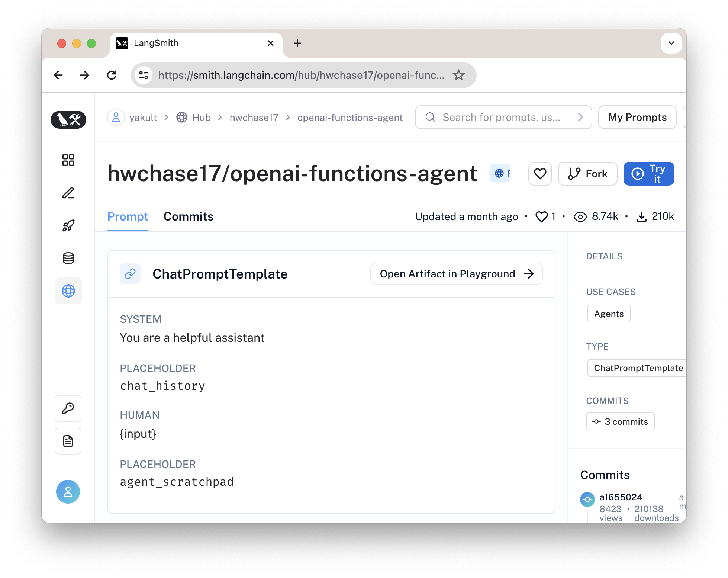
Task: Open the openai-functions-agent breadcrumb link
Action: tap(350, 118)
